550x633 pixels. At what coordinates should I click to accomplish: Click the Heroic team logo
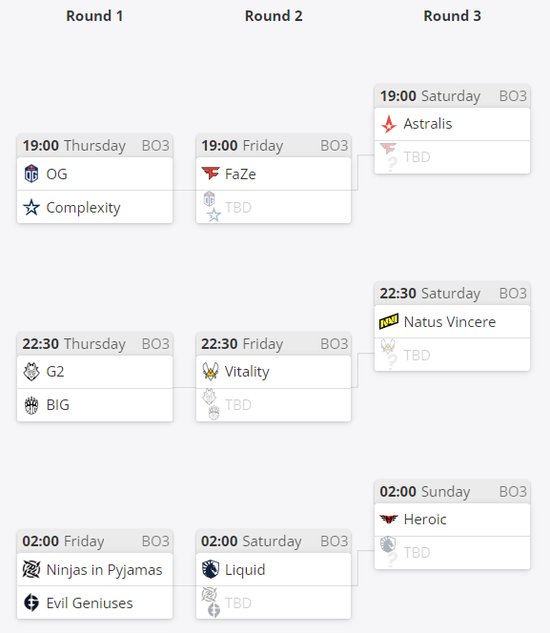(x=389, y=519)
